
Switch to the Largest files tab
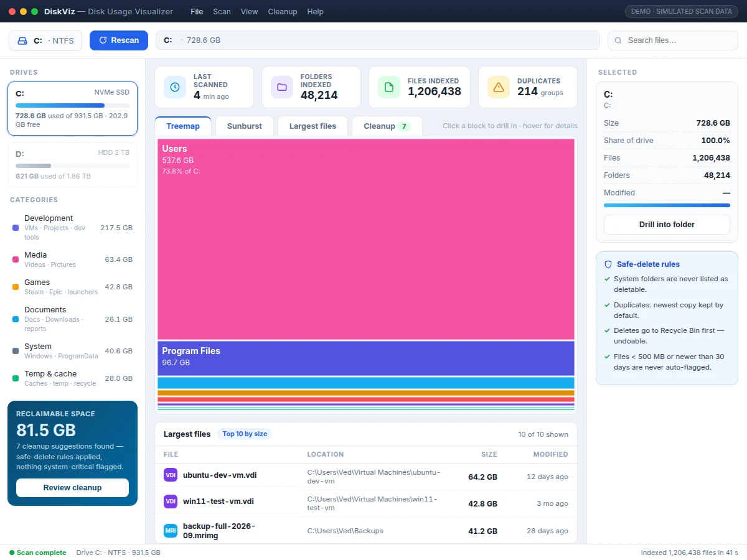pos(312,126)
